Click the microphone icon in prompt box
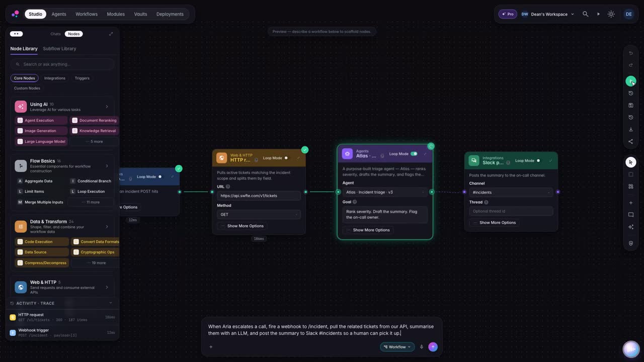The height and width of the screenshot is (362, 644). 422,347
